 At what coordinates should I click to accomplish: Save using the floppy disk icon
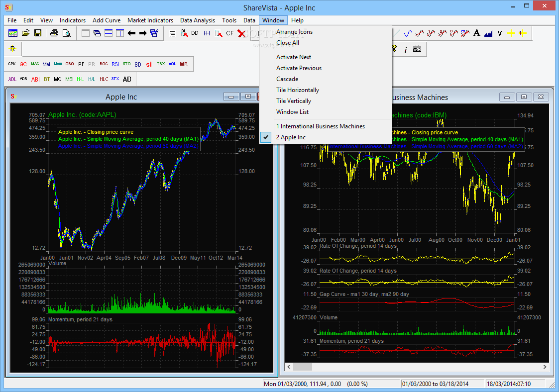click(x=38, y=33)
